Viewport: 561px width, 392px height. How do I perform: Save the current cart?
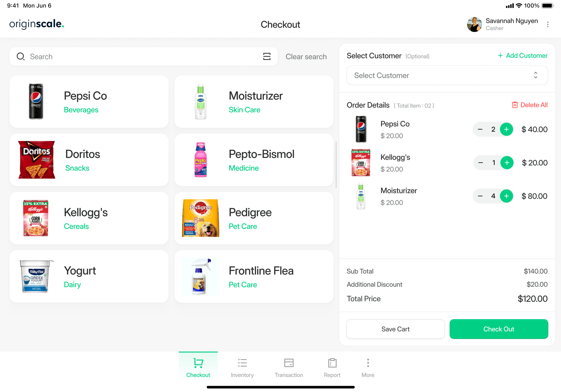click(x=395, y=329)
